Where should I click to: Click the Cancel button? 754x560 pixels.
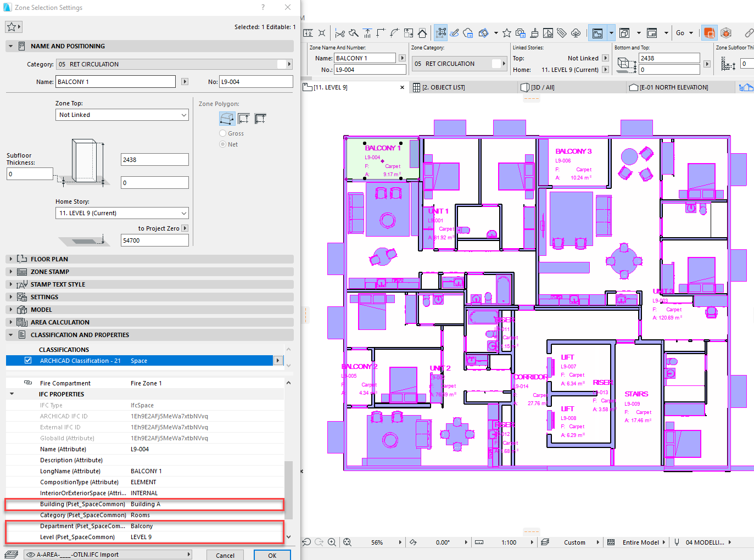click(225, 555)
